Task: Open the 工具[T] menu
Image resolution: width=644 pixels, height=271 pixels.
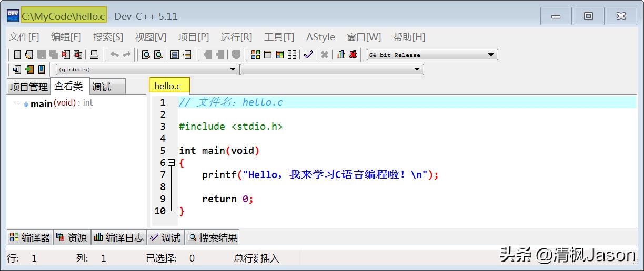Action: pyautogui.click(x=279, y=37)
